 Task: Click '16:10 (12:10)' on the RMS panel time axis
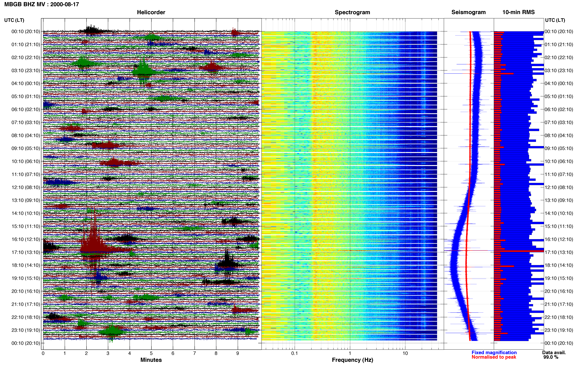[x=559, y=239]
